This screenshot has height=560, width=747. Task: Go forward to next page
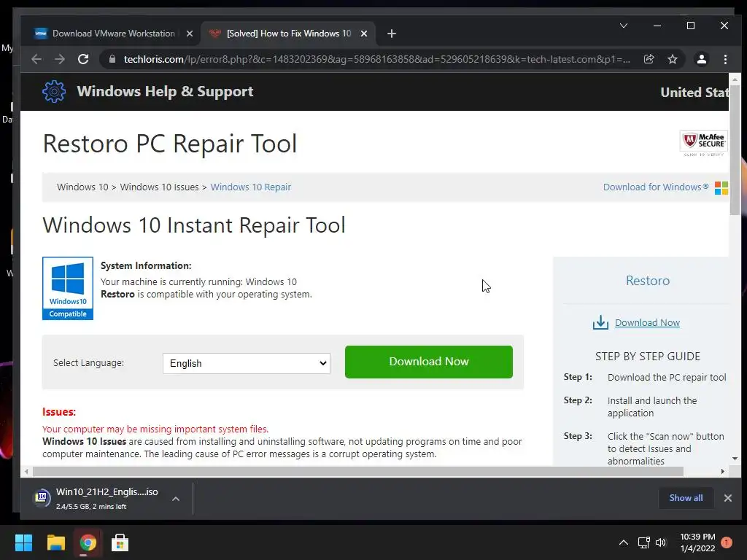(x=60, y=59)
